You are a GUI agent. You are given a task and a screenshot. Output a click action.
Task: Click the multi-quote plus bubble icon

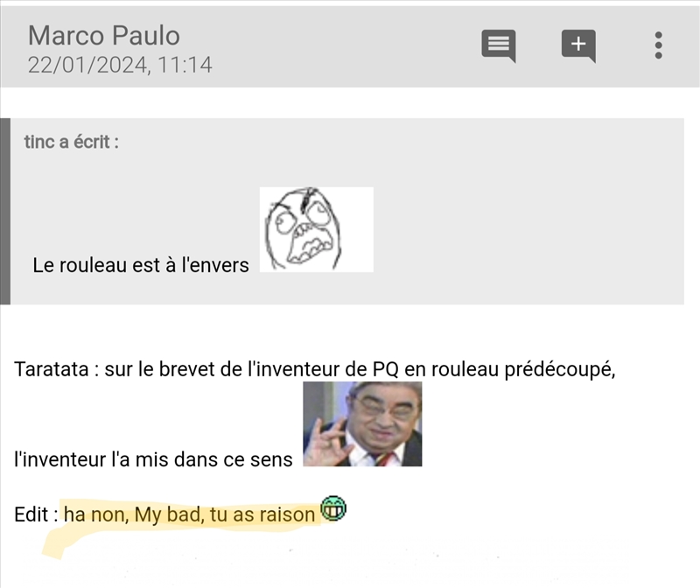(578, 45)
